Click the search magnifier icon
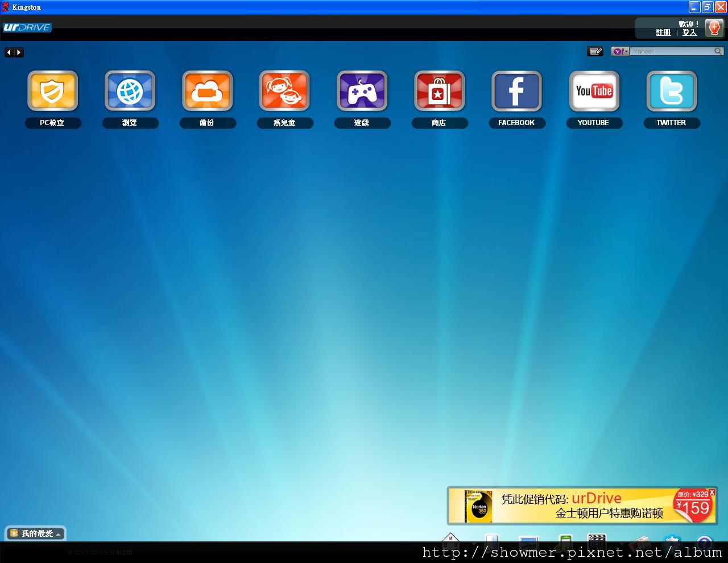Viewport: 728px width, 563px height. (718, 51)
